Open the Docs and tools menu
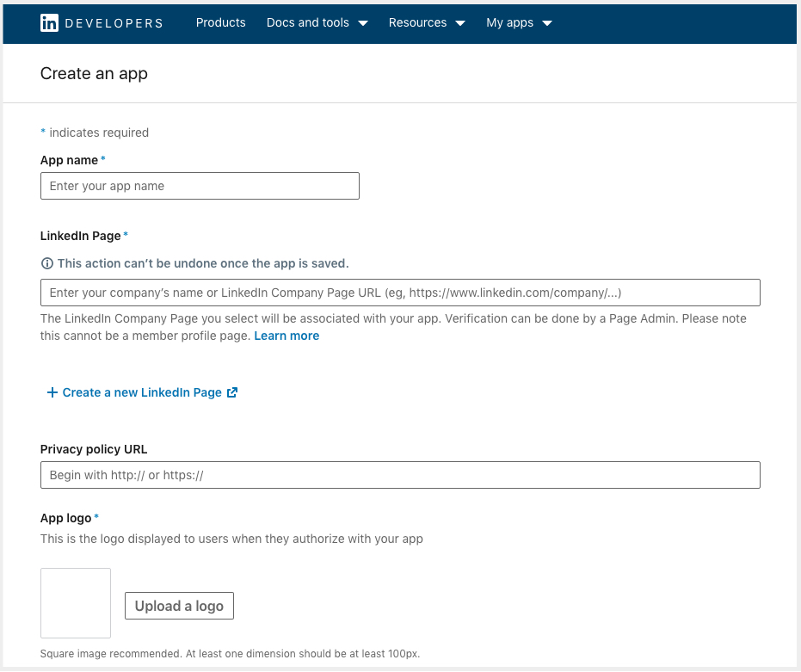Image resolution: width=801 pixels, height=672 pixels. (x=307, y=22)
